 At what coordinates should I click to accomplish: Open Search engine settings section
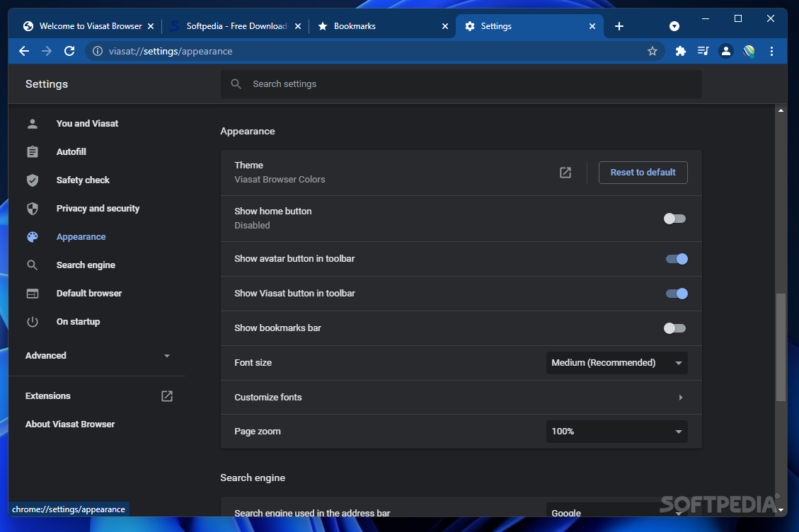click(x=86, y=265)
